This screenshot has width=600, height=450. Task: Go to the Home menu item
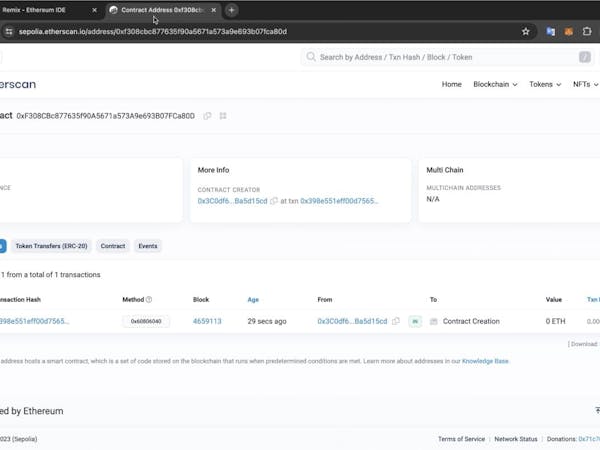click(452, 84)
